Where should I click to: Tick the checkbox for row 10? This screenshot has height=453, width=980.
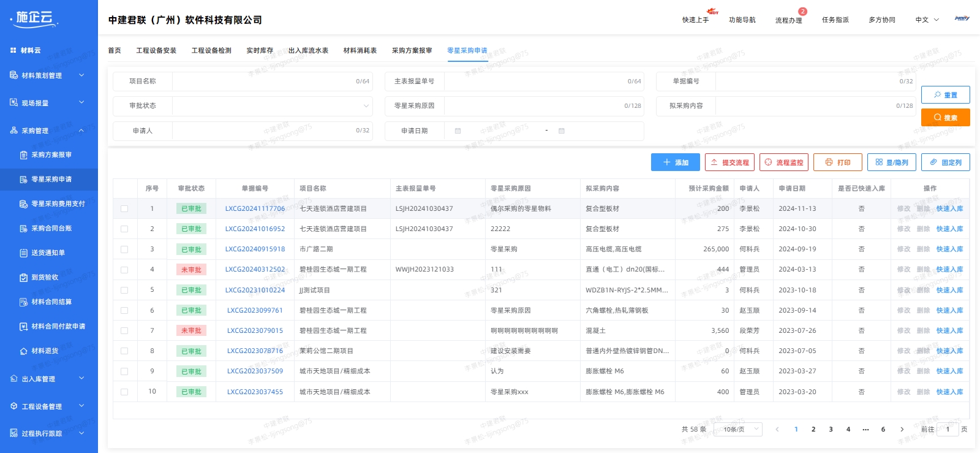point(124,392)
